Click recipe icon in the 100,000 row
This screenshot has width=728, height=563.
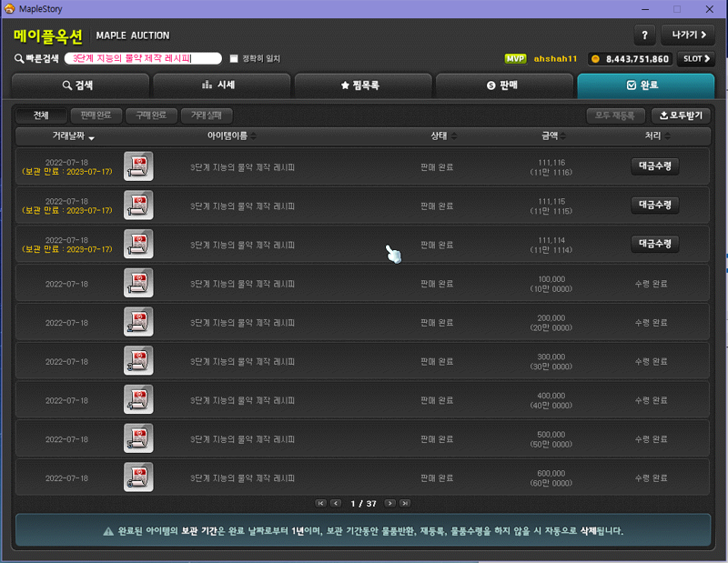point(138,283)
